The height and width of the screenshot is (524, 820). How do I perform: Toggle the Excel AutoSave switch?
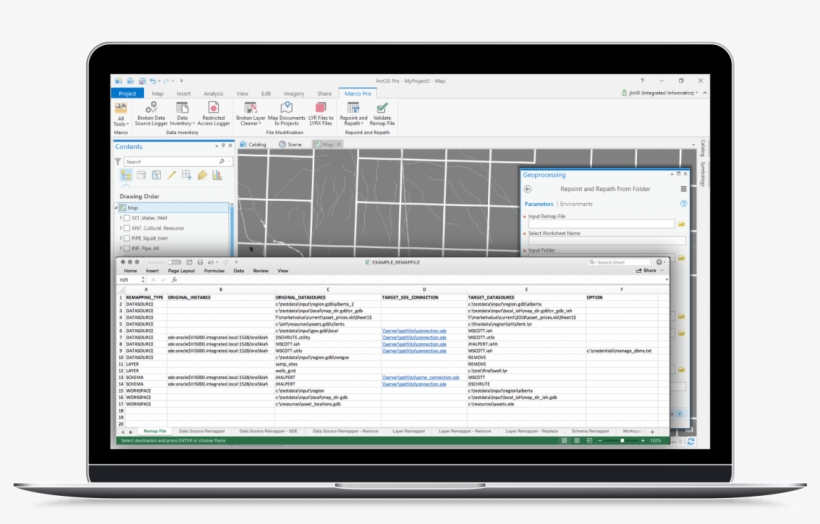[x=174, y=262]
